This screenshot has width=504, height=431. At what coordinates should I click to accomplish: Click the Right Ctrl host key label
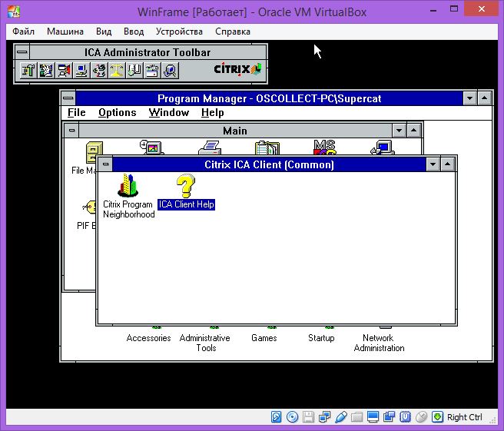point(465,417)
